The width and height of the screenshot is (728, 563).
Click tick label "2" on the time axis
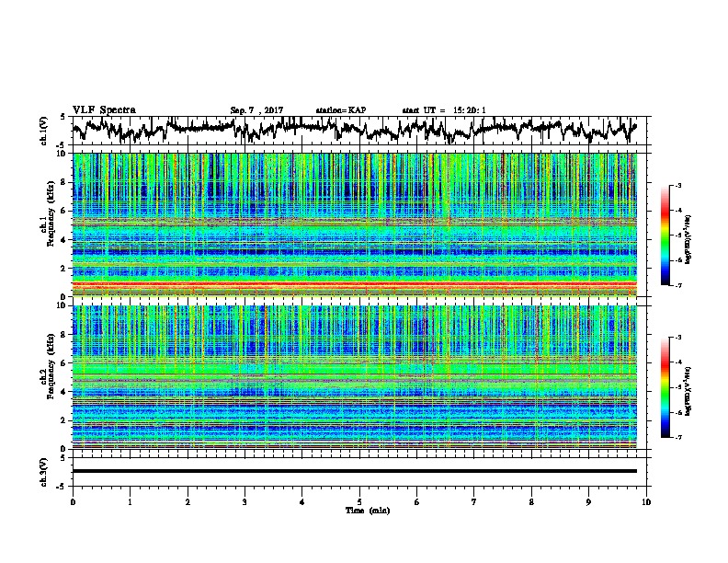click(188, 502)
